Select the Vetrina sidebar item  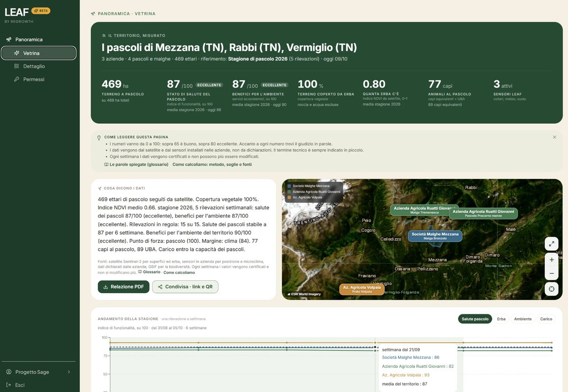(39, 53)
